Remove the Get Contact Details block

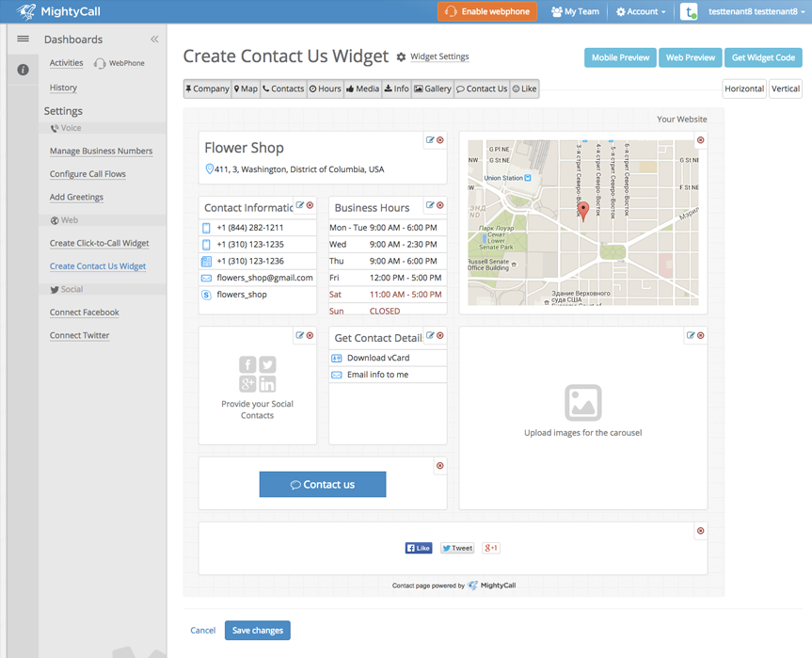coord(440,335)
